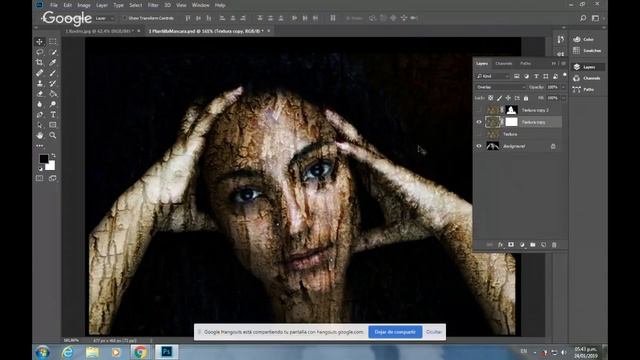
Task: Select the Healing Brush tool
Action: pos(40,73)
